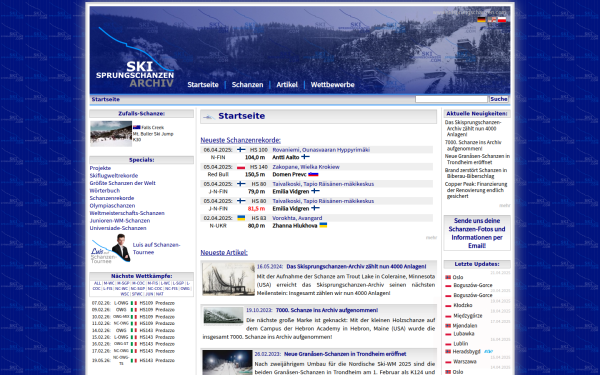Filter upcoming competitions by M-COC
The height and width of the screenshot is (375, 600).
click(x=138, y=284)
